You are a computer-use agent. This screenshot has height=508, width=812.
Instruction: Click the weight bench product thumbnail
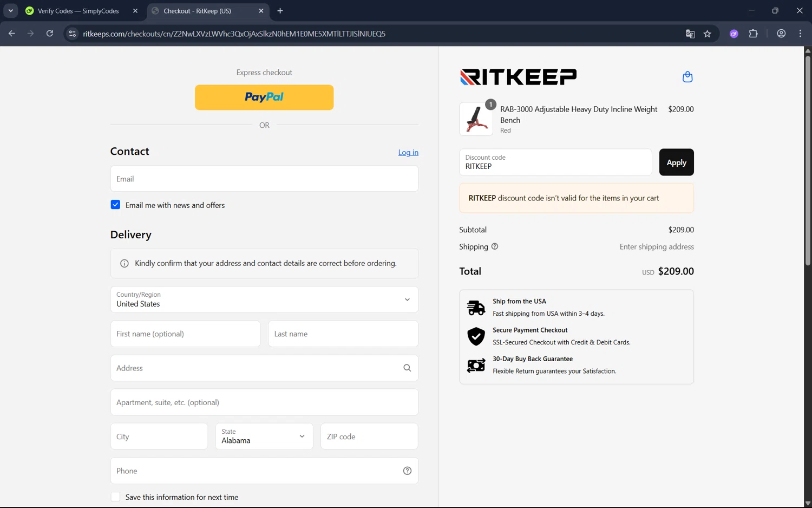[476, 119]
